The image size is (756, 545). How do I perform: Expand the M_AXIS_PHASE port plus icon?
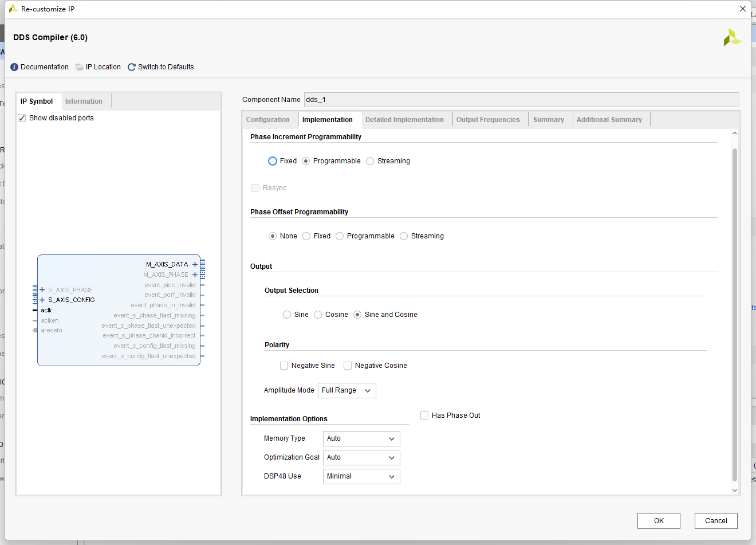tap(195, 275)
